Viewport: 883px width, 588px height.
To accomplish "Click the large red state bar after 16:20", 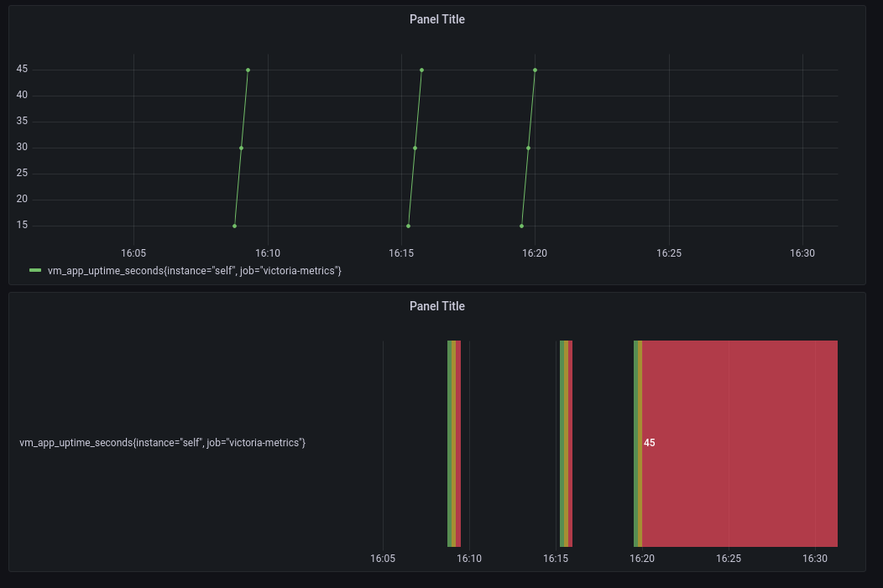I will click(739, 443).
